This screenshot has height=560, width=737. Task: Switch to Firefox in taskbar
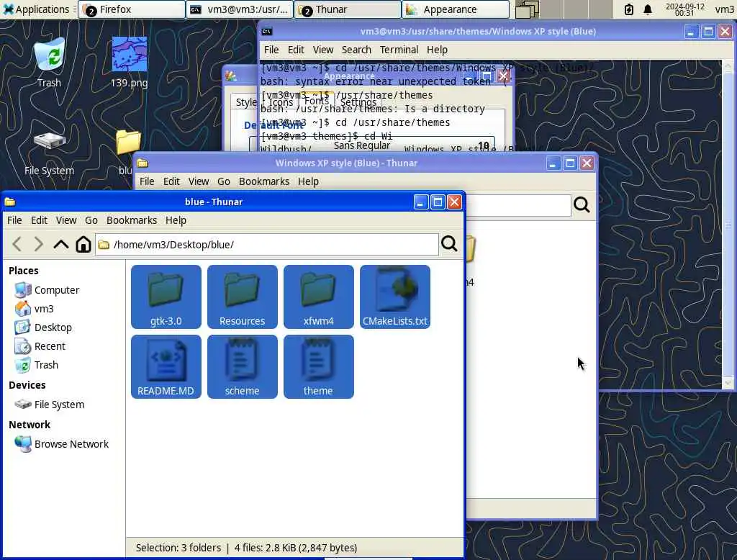[x=132, y=9]
